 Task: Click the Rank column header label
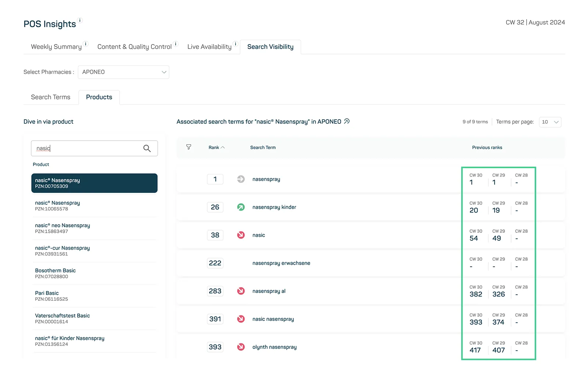pyautogui.click(x=214, y=148)
